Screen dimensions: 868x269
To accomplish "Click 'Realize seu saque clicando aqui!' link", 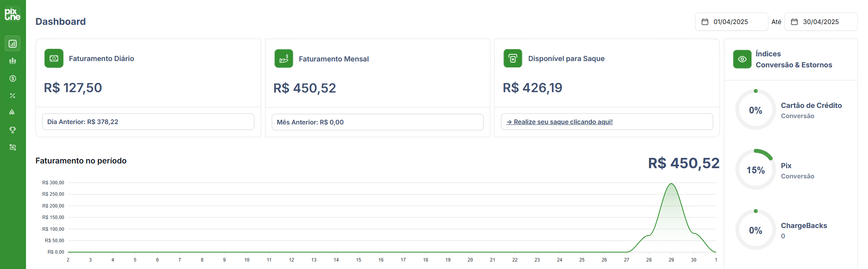I will (560, 122).
